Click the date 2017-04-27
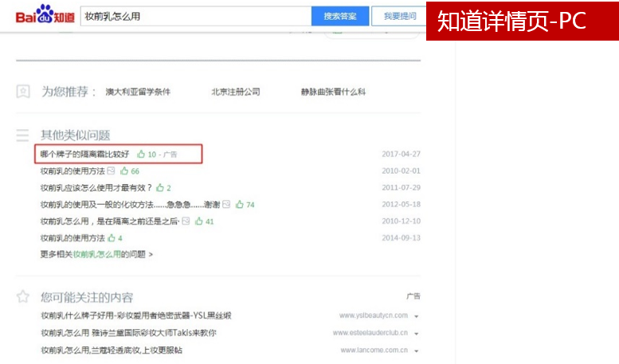This screenshot has height=364, width=619. [401, 154]
